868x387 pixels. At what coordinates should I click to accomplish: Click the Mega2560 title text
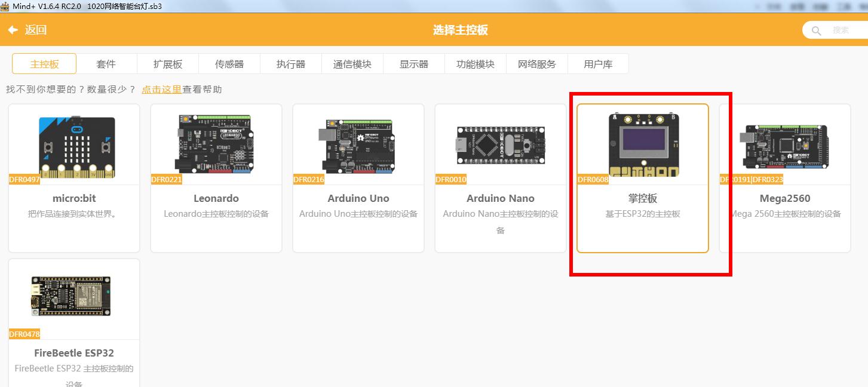[785, 198]
